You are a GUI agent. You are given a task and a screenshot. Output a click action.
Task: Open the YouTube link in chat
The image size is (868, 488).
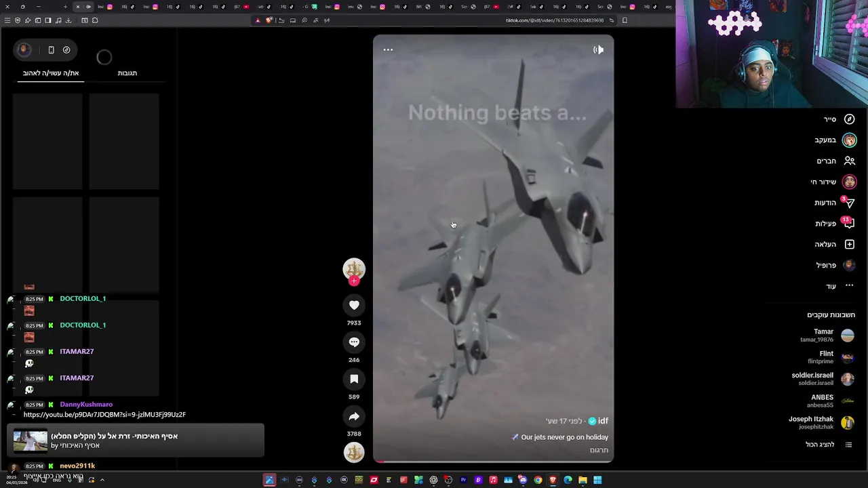pyautogui.click(x=104, y=414)
